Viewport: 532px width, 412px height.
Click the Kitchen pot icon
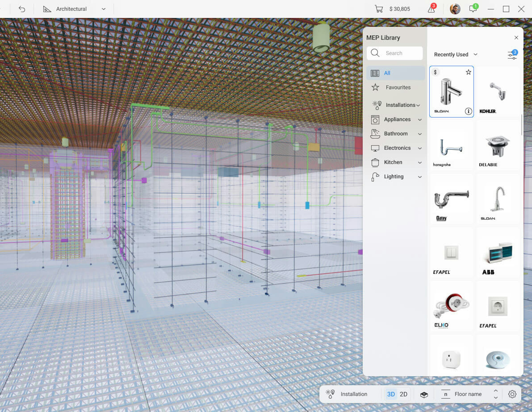point(375,163)
